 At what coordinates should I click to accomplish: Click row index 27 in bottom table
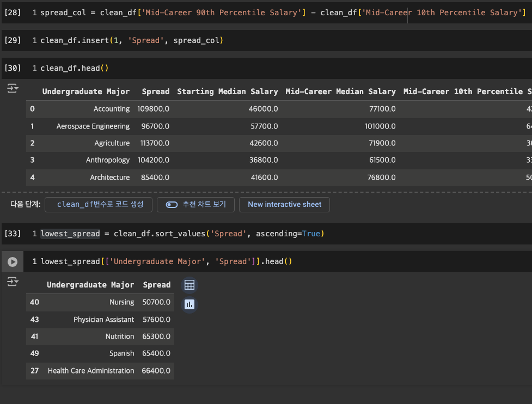tap(35, 371)
